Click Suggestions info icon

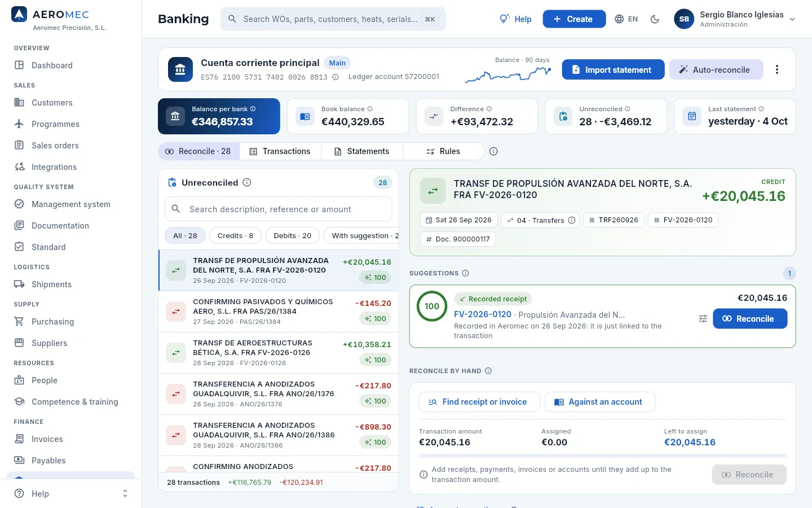point(465,273)
